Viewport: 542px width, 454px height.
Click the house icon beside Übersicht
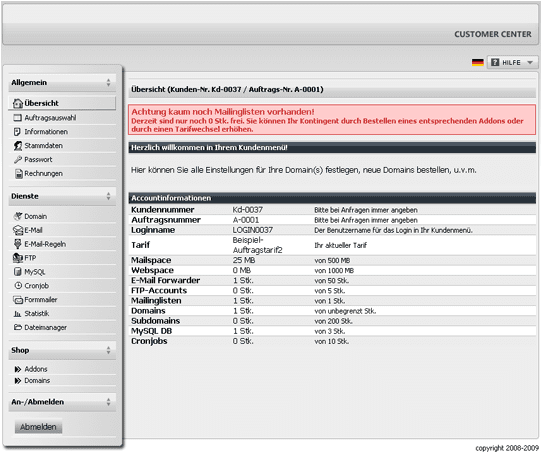point(17,103)
